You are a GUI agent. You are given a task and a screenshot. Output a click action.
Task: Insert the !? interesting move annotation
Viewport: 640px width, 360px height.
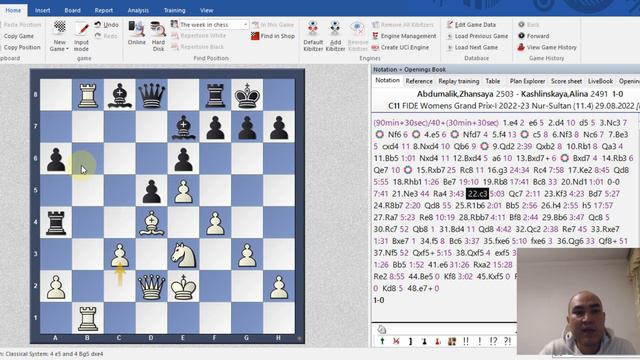[493, 341]
